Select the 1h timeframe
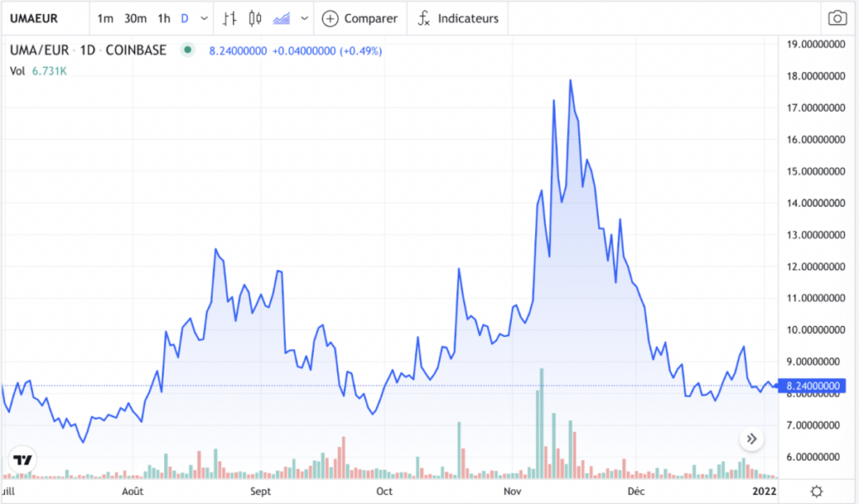 point(164,18)
